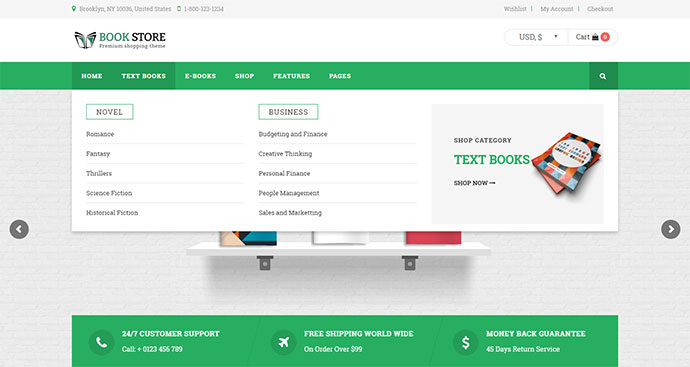Click the dollar Money Back Guarantee icon
Image resolution: width=690 pixels, height=367 pixels.
tap(466, 342)
